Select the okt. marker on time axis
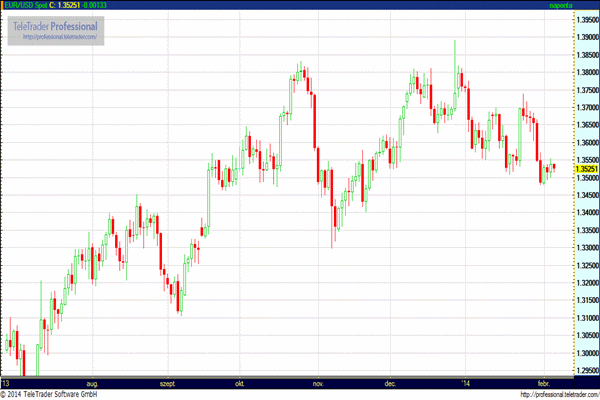The image size is (600, 400). point(240,384)
